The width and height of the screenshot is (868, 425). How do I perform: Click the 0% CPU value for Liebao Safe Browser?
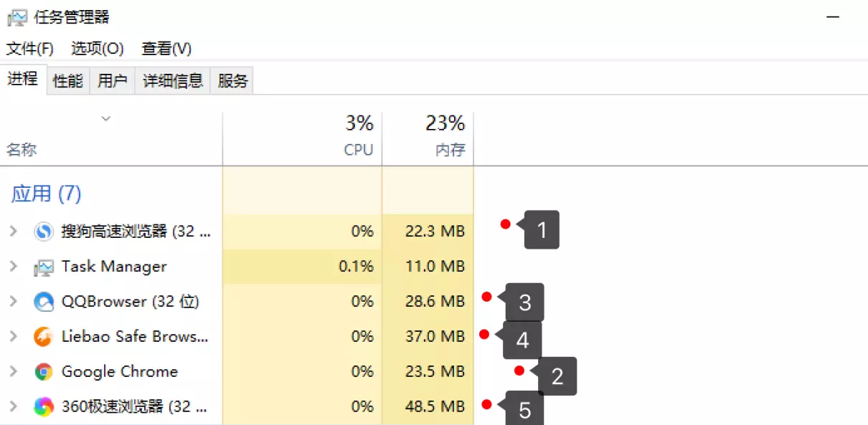pyautogui.click(x=362, y=337)
